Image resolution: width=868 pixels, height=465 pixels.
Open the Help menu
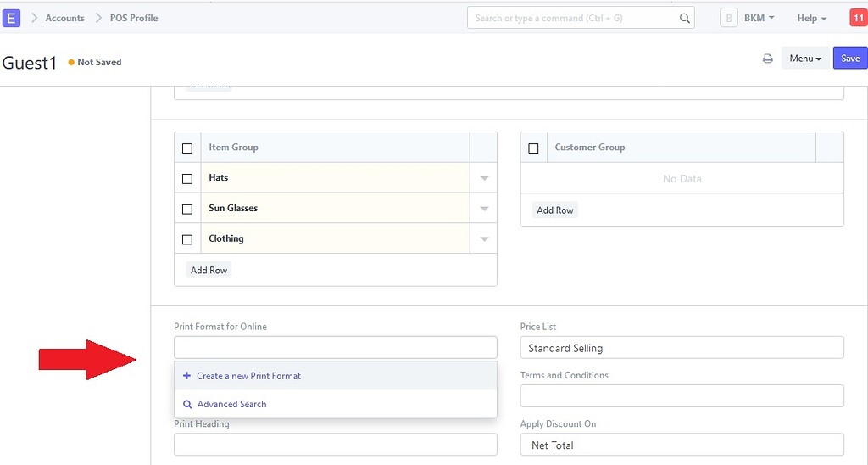(x=811, y=18)
